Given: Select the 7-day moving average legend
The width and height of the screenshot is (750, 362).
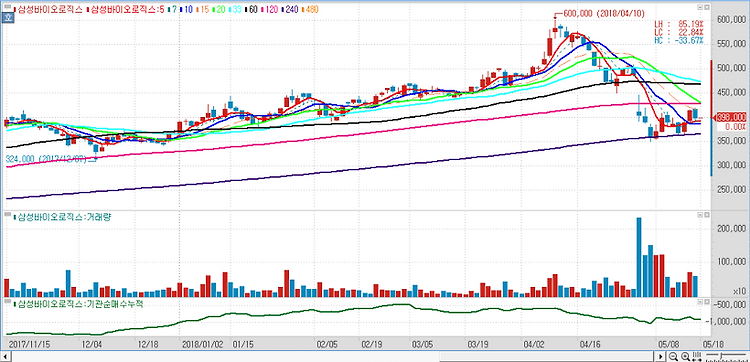Looking at the screenshot, I should point(173,9).
